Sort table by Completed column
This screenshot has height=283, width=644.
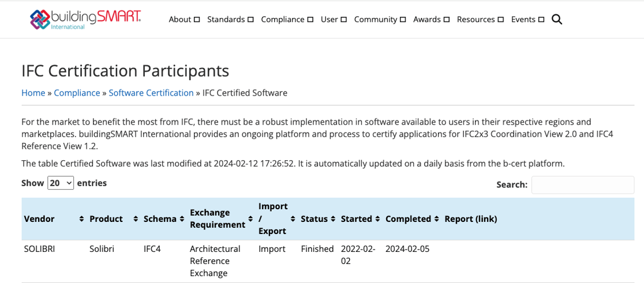(413, 219)
